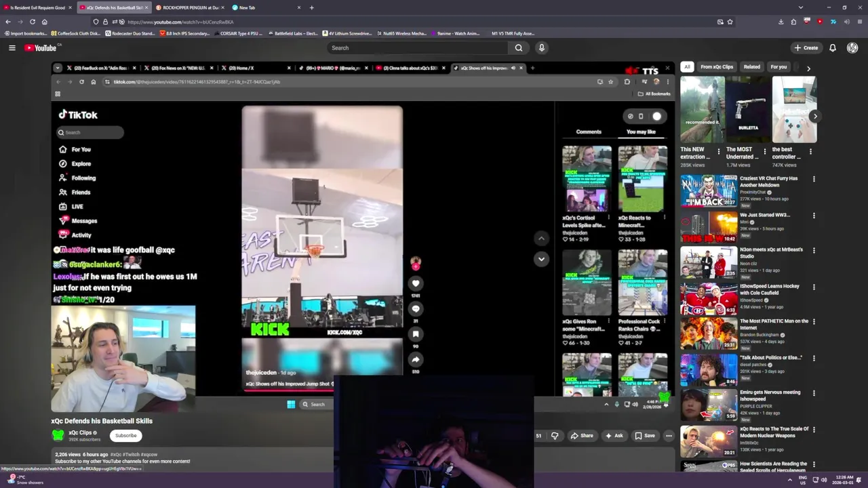Open the list all tabs dropdown

800,7
